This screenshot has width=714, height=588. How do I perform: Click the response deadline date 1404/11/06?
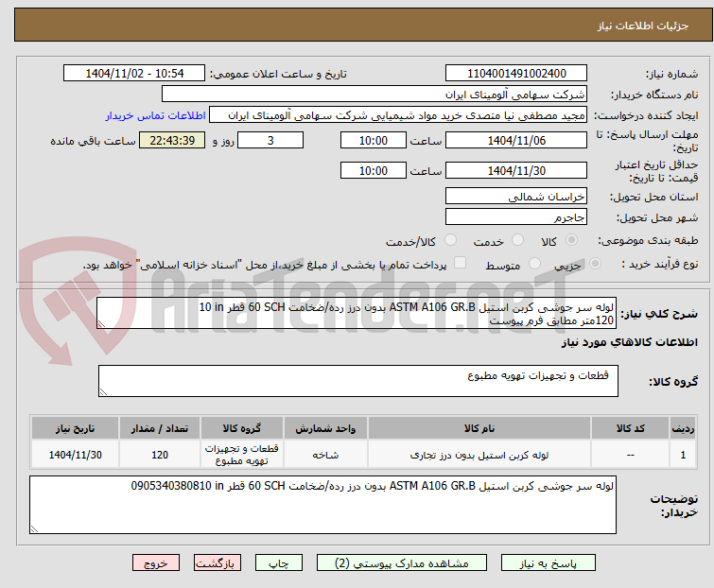516,141
